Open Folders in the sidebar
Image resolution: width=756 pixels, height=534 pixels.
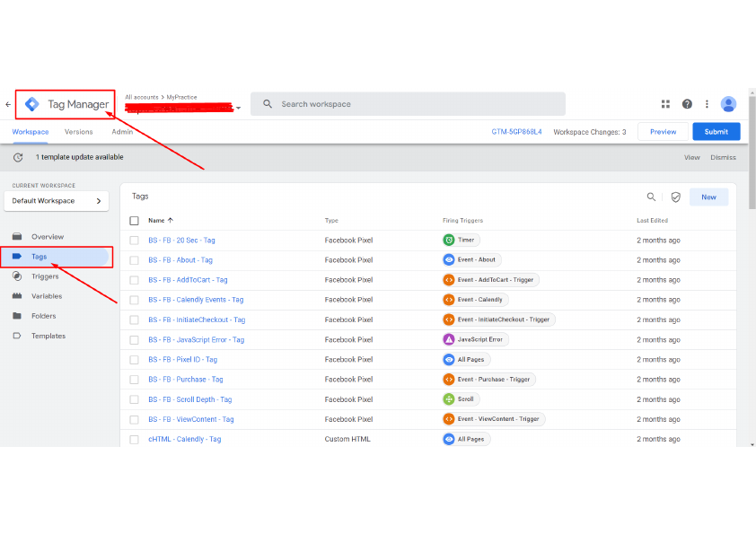pyautogui.click(x=43, y=316)
